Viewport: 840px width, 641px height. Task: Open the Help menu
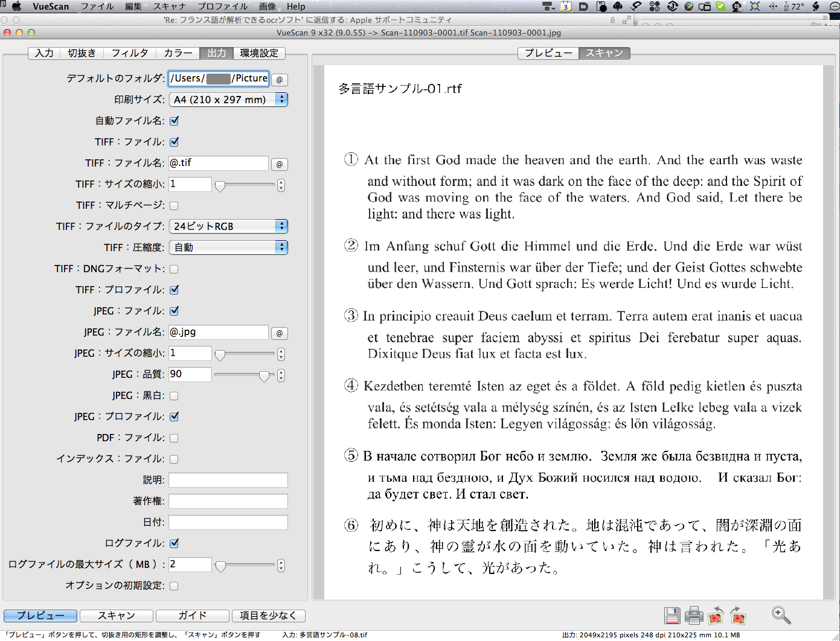pyautogui.click(x=296, y=6)
